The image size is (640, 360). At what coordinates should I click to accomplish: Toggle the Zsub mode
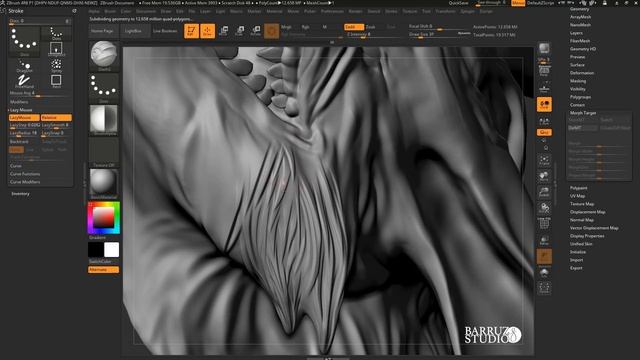(371, 27)
